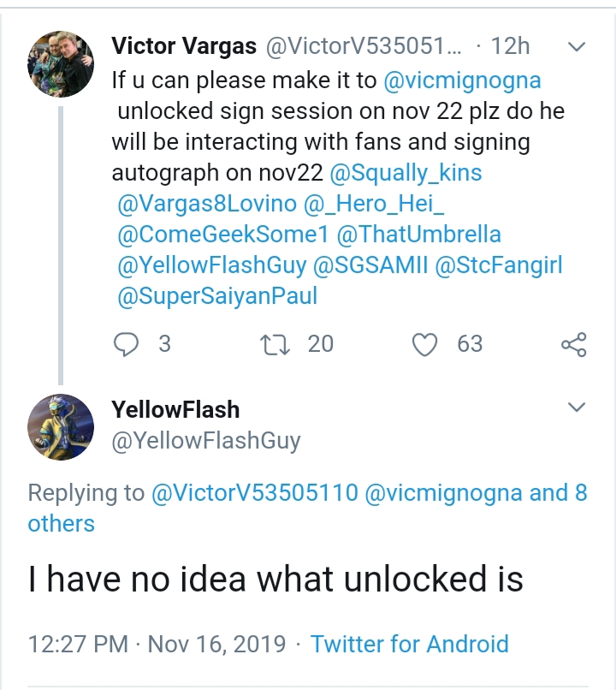Open @Vargas8Lovino mention

(x=207, y=204)
